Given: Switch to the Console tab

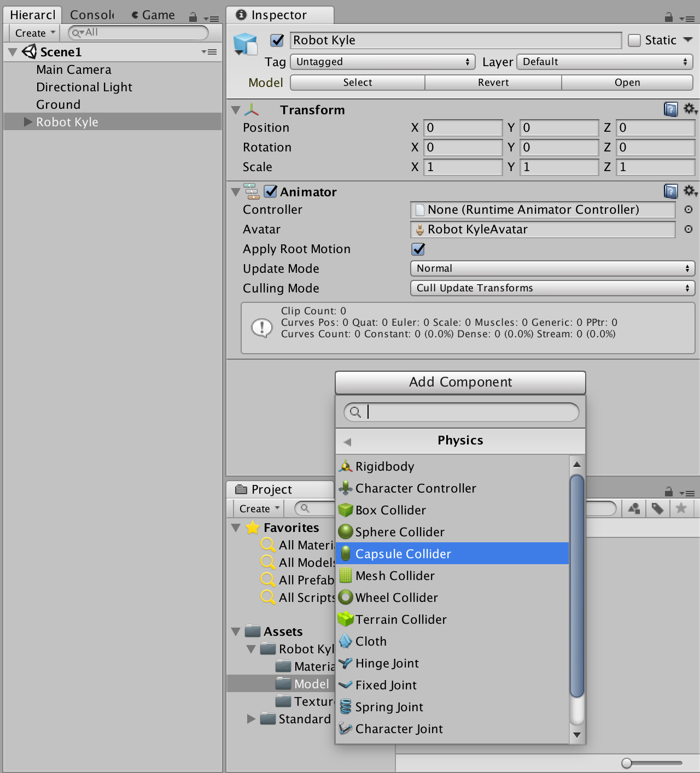Looking at the screenshot, I should [x=91, y=15].
